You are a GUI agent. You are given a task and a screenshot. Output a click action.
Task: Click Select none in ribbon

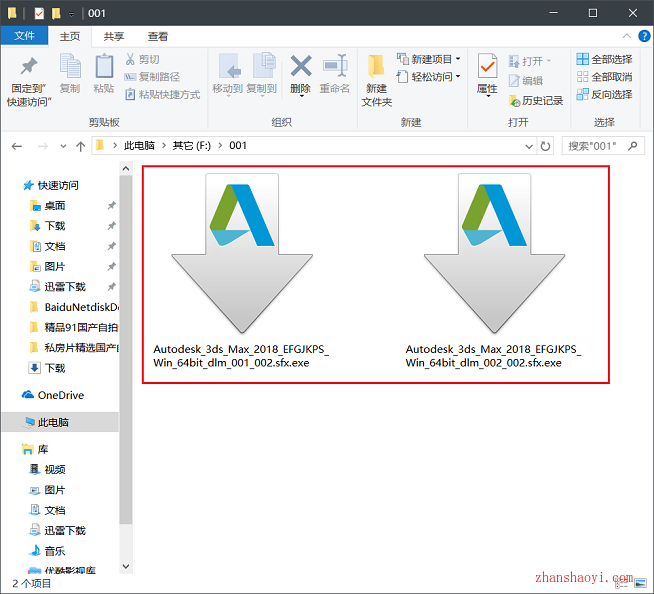604,77
